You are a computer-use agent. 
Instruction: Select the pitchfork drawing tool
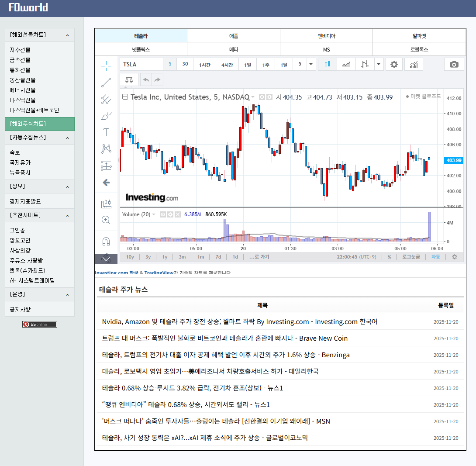click(106, 99)
